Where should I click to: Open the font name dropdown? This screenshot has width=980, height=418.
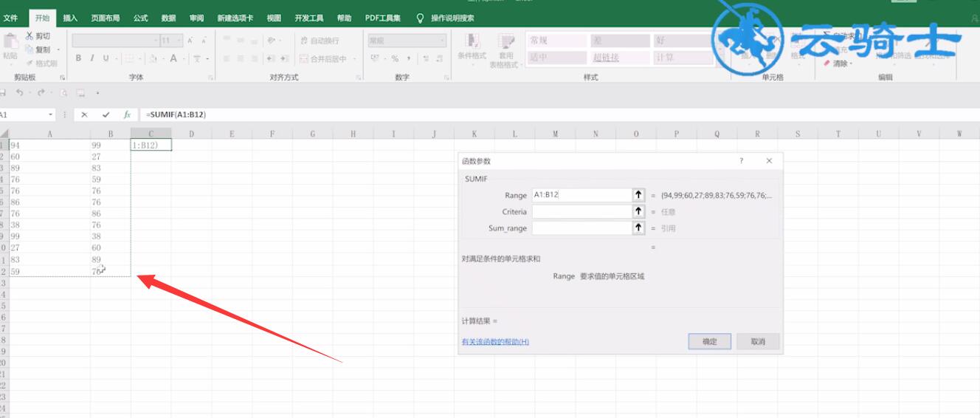click(x=156, y=41)
